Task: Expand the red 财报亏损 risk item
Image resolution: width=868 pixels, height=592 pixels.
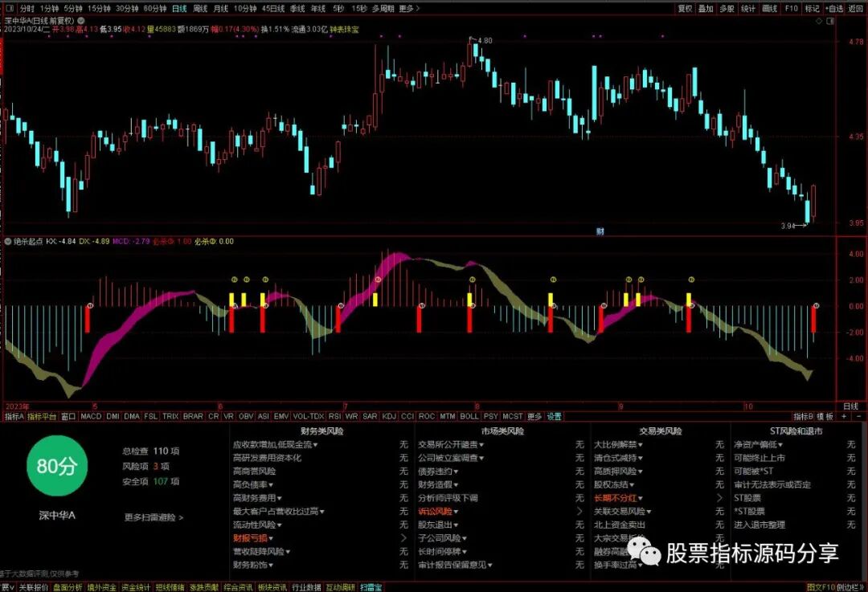Action: (x=253, y=538)
